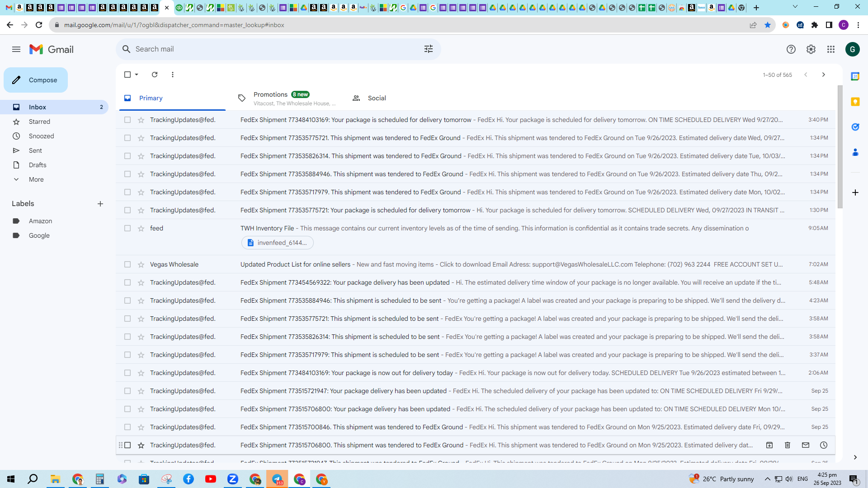868x488 pixels.
Task: Open the Windows Start menu
Action: pos(11,479)
